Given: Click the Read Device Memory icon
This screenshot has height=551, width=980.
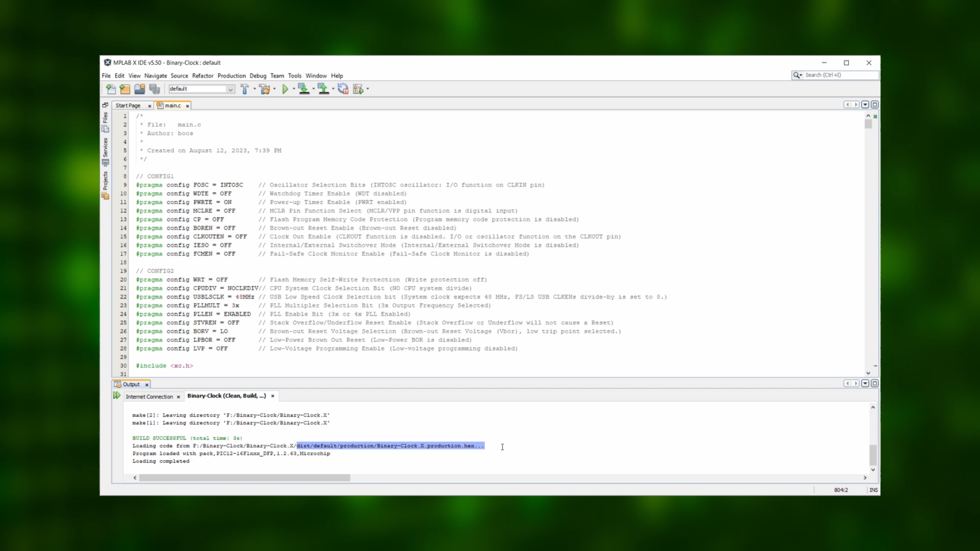Looking at the screenshot, I should 323,89.
